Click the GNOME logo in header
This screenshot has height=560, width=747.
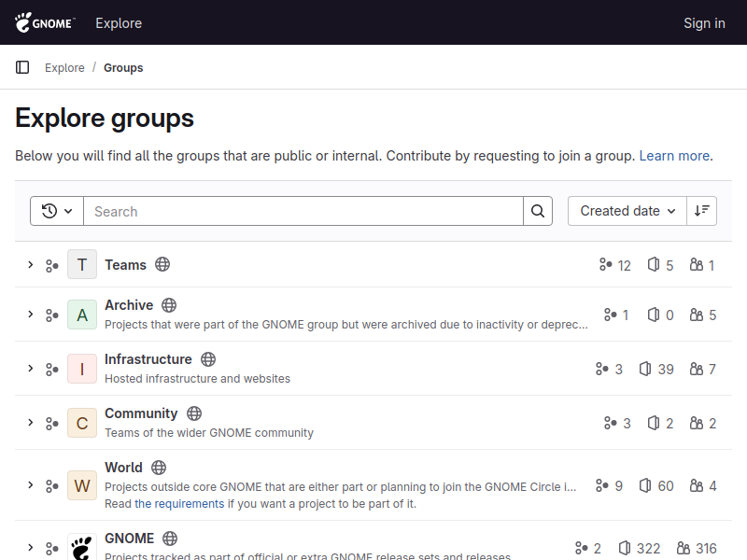pyautogui.click(x=45, y=22)
